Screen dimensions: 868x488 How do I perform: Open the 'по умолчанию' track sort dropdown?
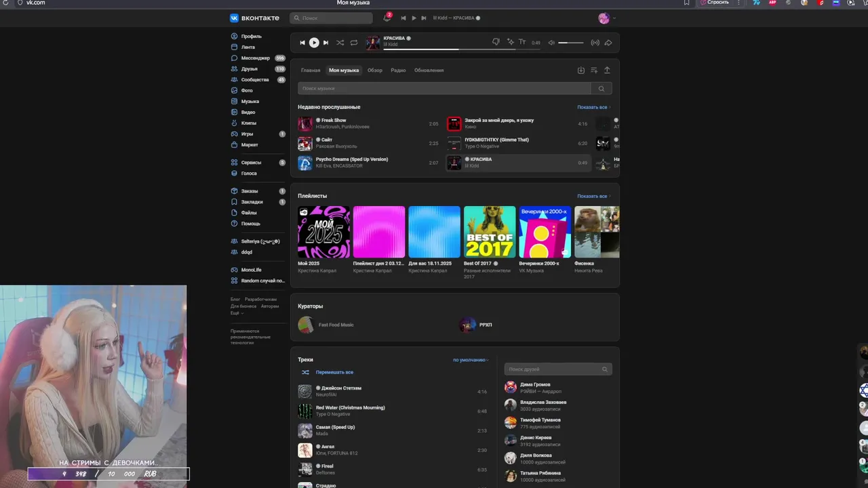471,360
